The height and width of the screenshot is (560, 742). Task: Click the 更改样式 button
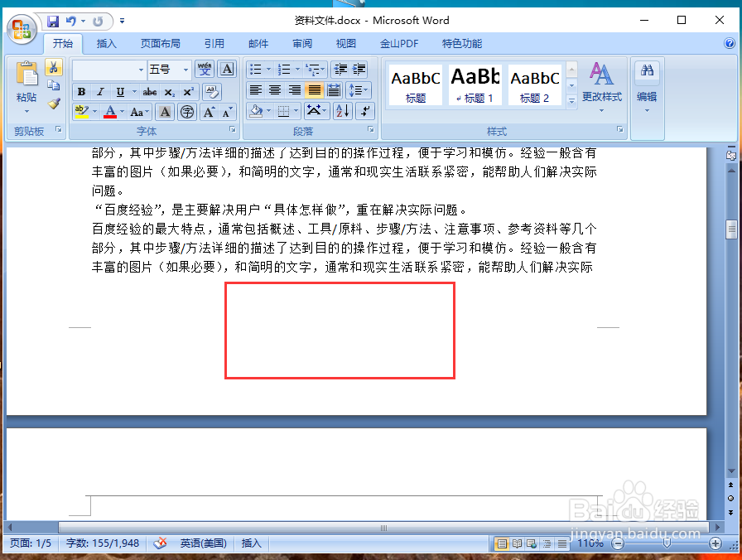point(602,91)
